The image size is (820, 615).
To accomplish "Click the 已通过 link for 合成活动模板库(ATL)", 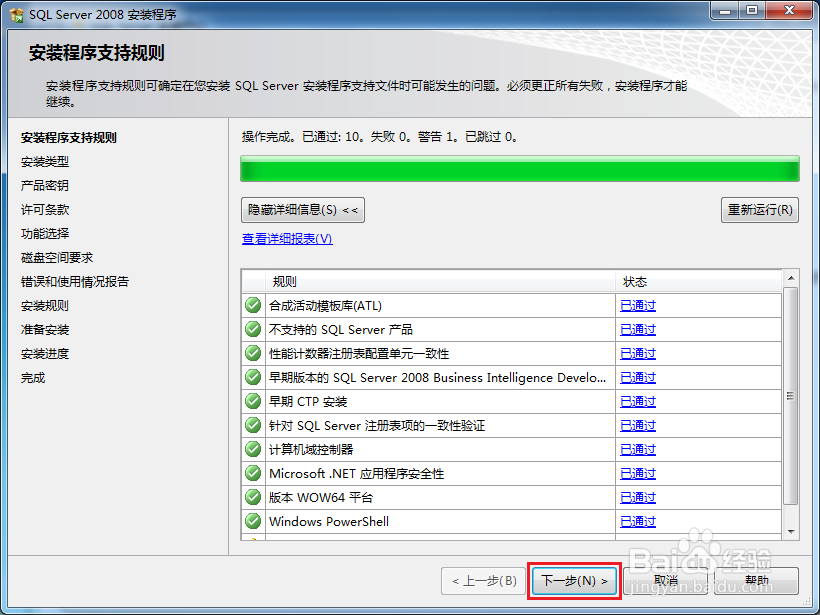I will coord(636,305).
